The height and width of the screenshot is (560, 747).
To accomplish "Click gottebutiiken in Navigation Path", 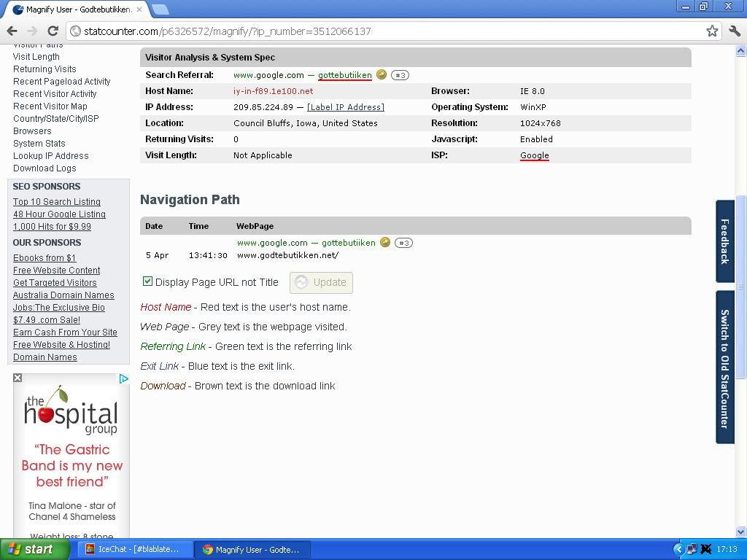I will 348,243.
